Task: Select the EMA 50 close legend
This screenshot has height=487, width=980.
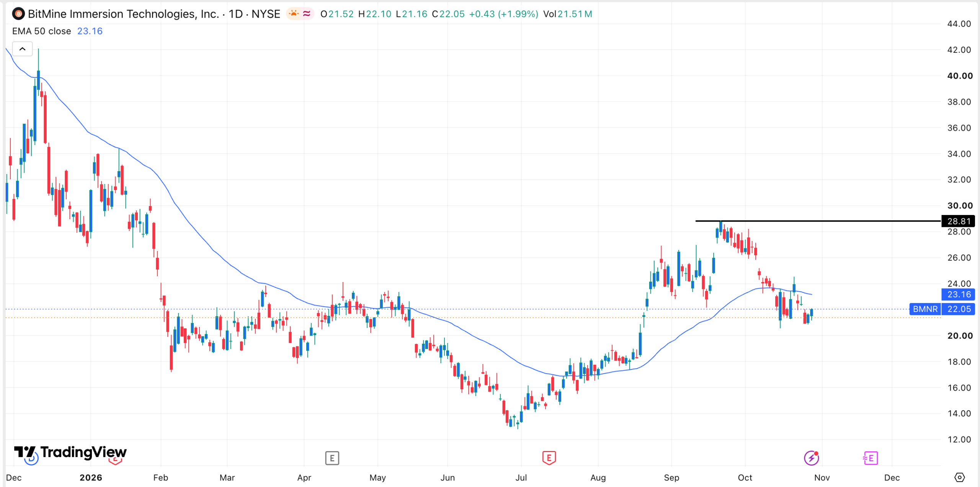Action: [x=41, y=31]
